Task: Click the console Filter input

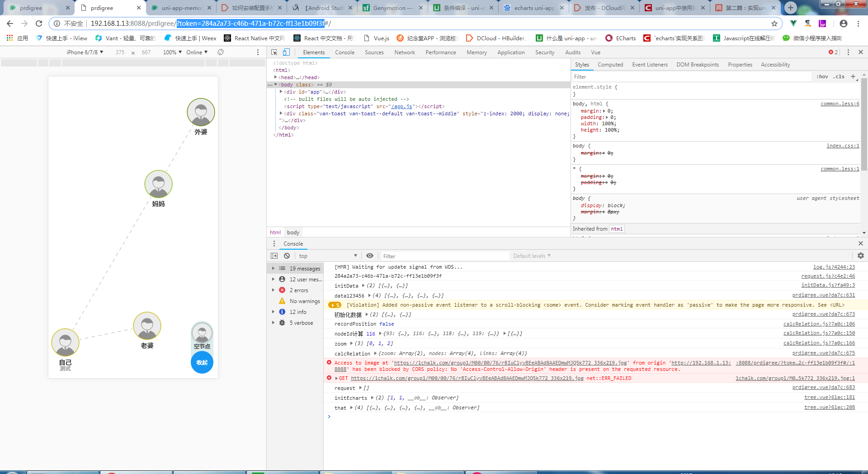Action: point(445,256)
